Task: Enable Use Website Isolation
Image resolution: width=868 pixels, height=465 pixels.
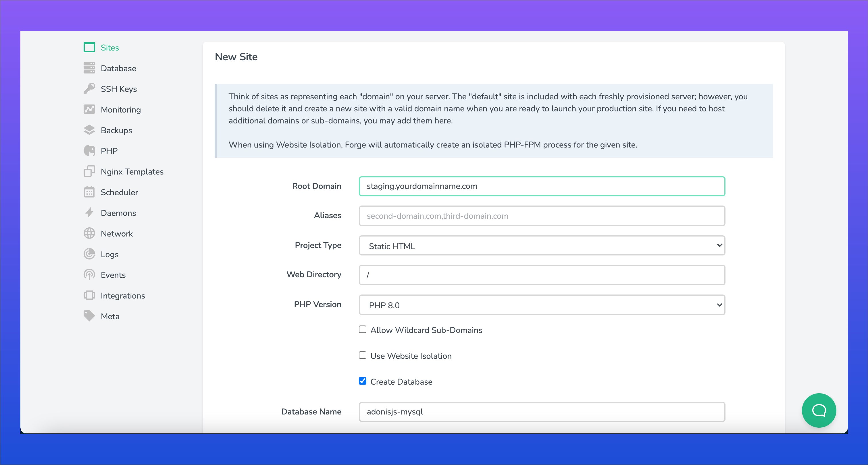Action: pos(362,355)
